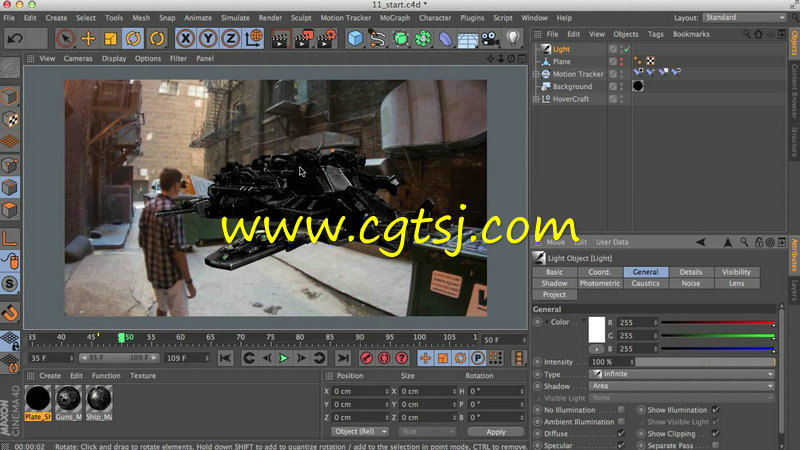Click the Position X input field
This screenshot has height=450, width=800.
(x=361, y=391)
